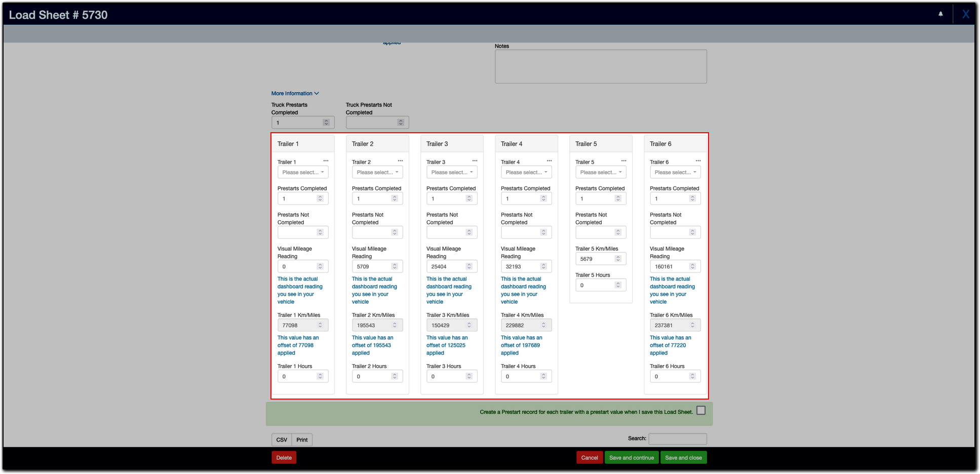This screenshot has width=980, height=474.
Task: Click the Truck Prestarts Completed stepper arrows
Action: 326,123
